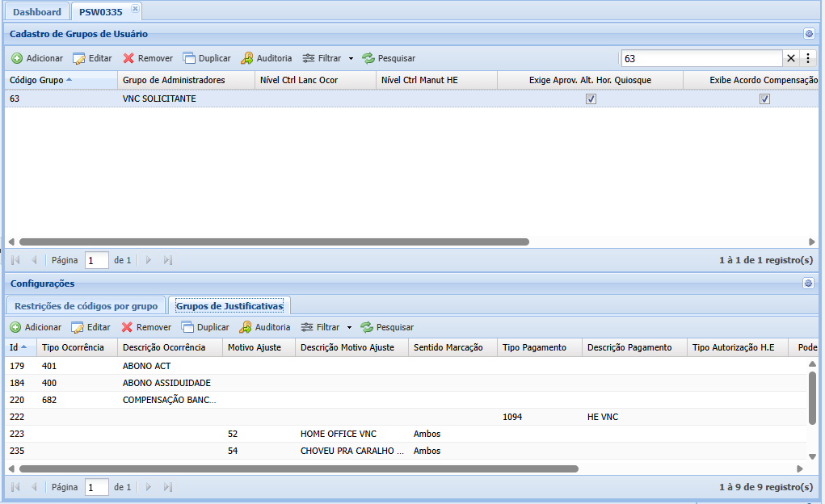Screen dimensions: 825x504
Task: Click Duplicar in the Configurações toolbar
Action: coord(205,327)
